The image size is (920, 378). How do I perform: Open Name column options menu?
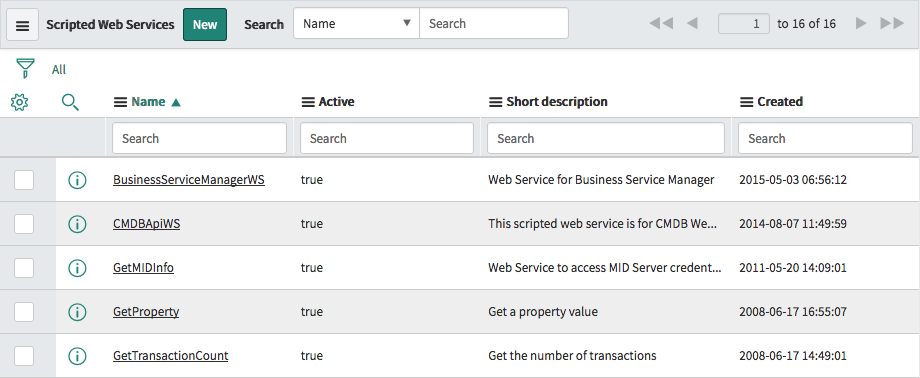[120, 102]
